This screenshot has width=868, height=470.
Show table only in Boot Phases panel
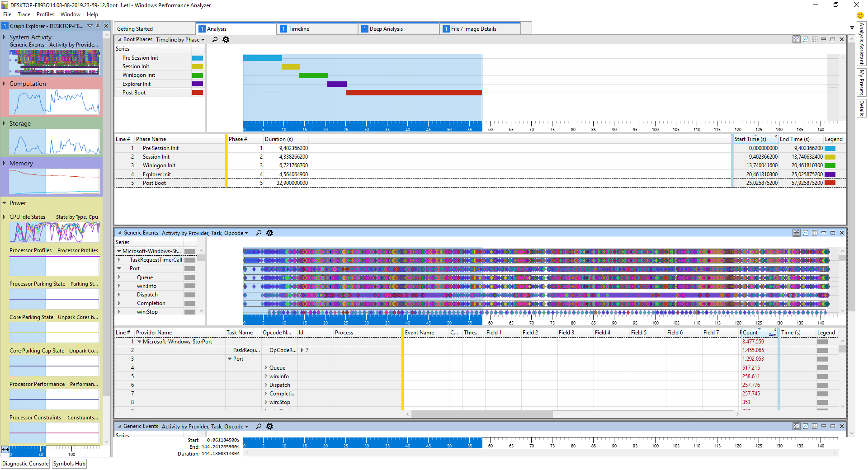[x=815, y=39]
